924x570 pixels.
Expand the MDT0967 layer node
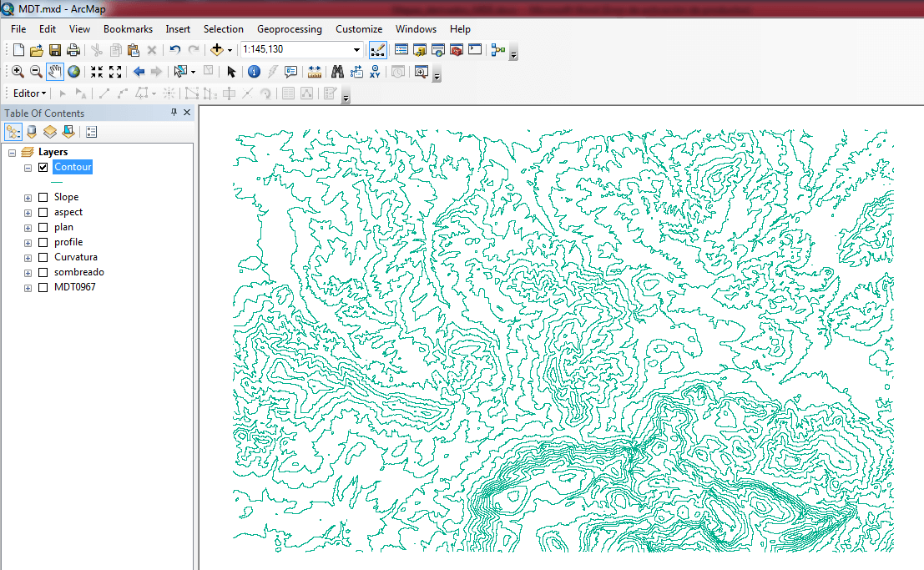[28, 288]
